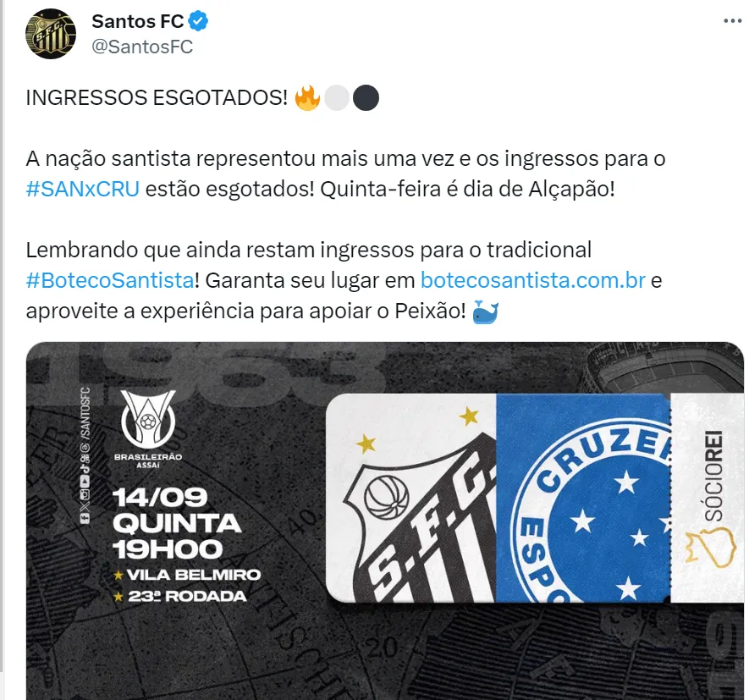The width and height of the screenshot is (749, 700).
Task: Click the /SANTOSFC social icons strip
Action: point(85,455)
